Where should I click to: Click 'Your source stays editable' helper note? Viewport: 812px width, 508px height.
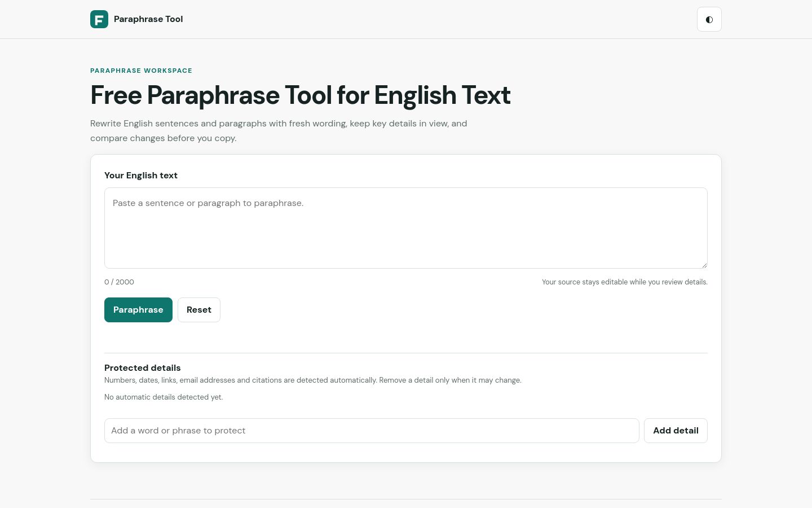(625, 282)
